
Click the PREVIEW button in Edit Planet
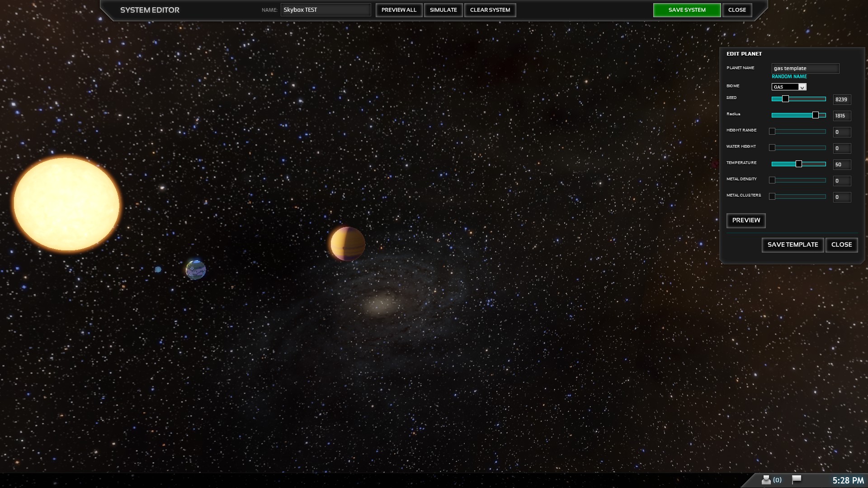click(746, 221)
